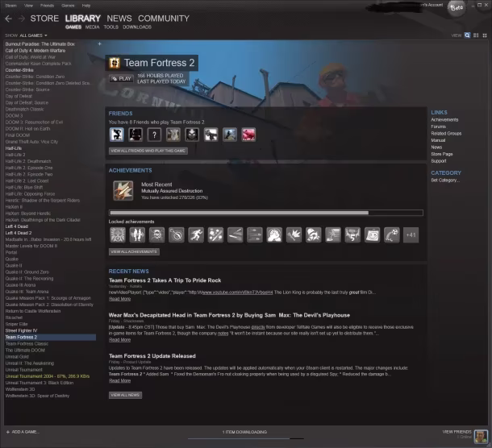Select Portal in the games list
This screenshot has width=492, height=448.
pyautogui.click(x=11, y=252)
